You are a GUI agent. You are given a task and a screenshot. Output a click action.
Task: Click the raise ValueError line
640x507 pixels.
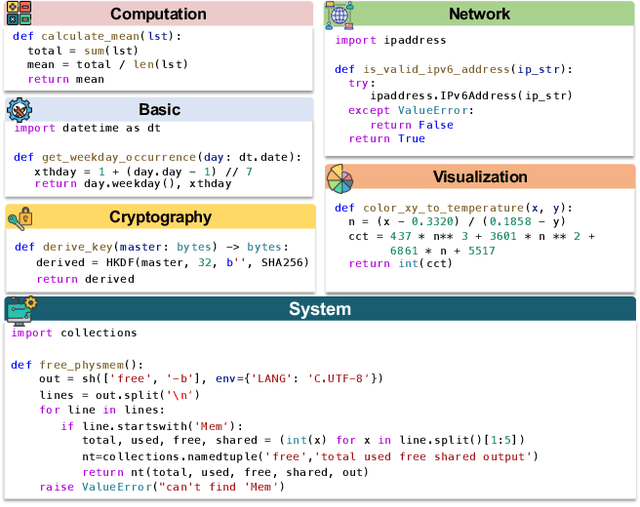click(x=161, y=487)
